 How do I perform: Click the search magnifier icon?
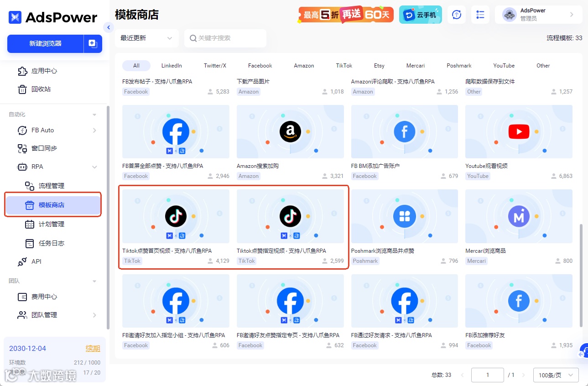pos(193,38)
